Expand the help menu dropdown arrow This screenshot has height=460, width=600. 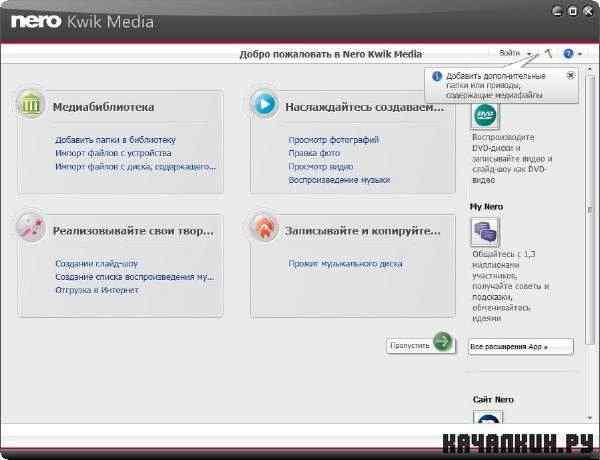[580, 54]
